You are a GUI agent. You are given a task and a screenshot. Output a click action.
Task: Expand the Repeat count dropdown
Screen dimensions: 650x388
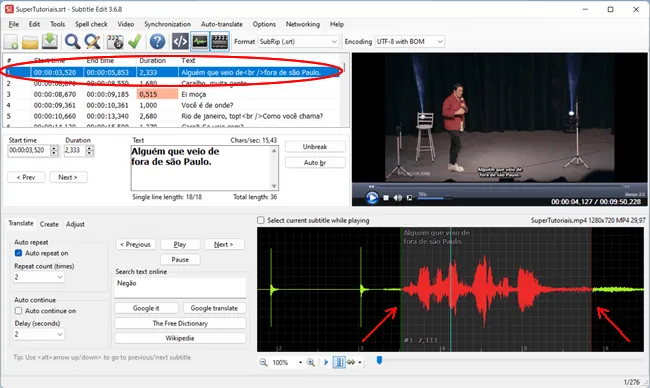pos(39,276)
